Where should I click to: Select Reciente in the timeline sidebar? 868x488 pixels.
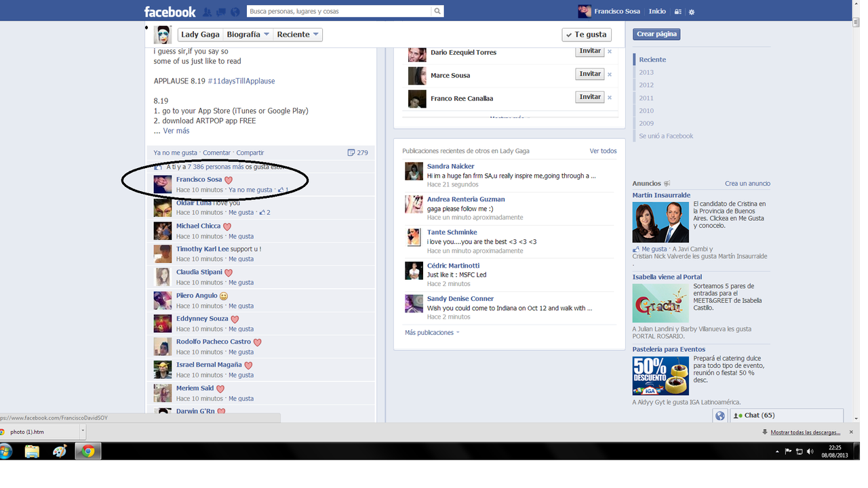[x=652, y=60]
